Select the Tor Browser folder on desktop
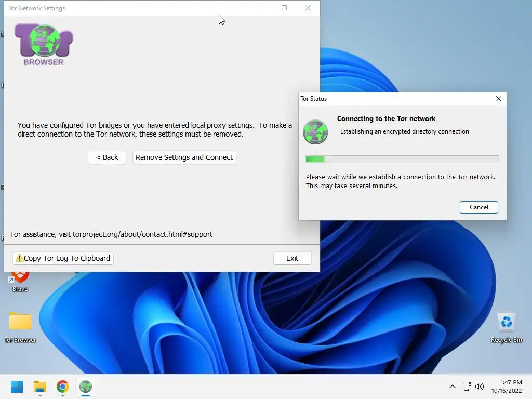532x399 pixels. click(x=20, y=327)
